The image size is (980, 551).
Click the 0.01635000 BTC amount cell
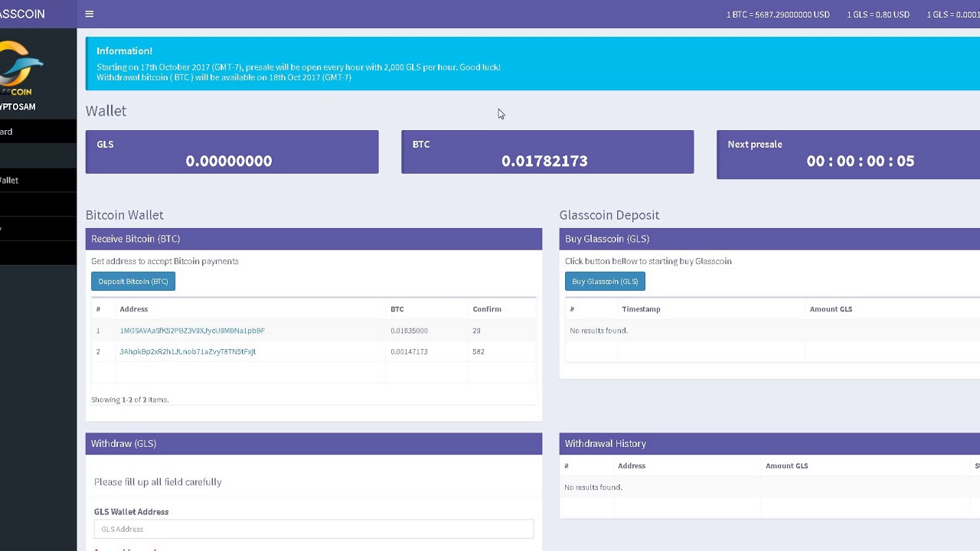409,331
